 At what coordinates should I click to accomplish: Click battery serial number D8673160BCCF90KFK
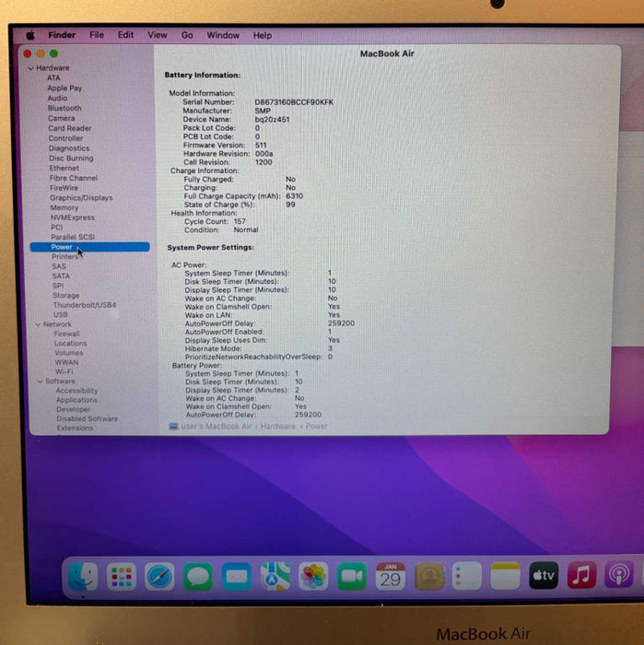294,102
